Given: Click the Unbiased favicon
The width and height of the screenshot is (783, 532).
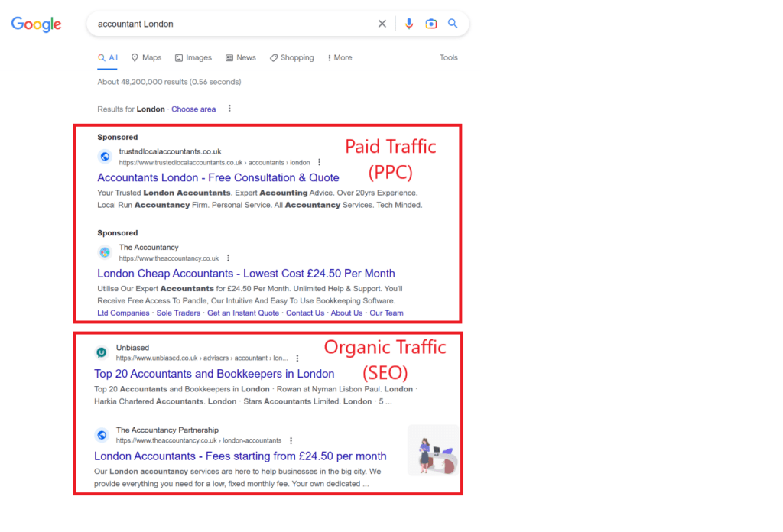Looking at the screenshot, I should point(102,353).
